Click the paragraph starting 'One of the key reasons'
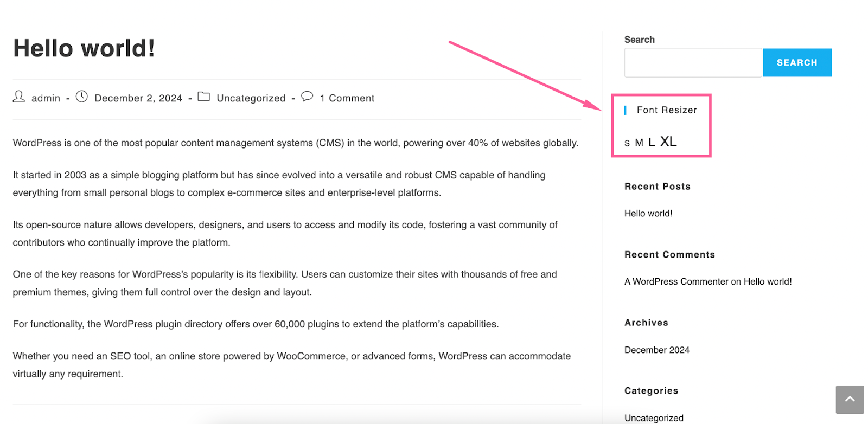 click(x=285, y=283)
